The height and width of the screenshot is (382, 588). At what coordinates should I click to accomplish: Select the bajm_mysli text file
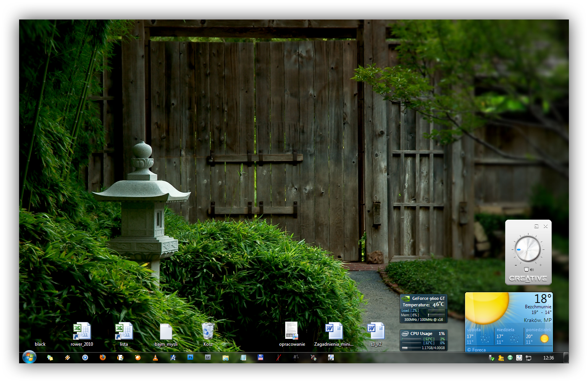(166, 332)
